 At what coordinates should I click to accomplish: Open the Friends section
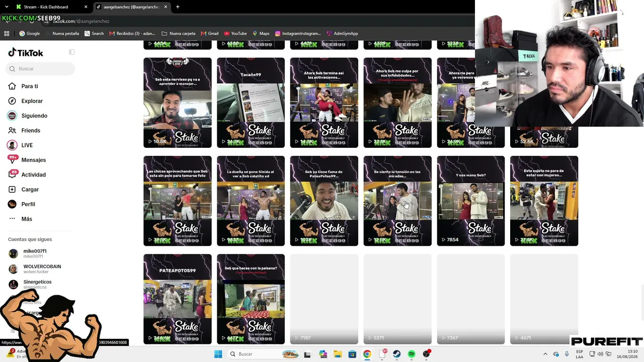pos(31,131)
